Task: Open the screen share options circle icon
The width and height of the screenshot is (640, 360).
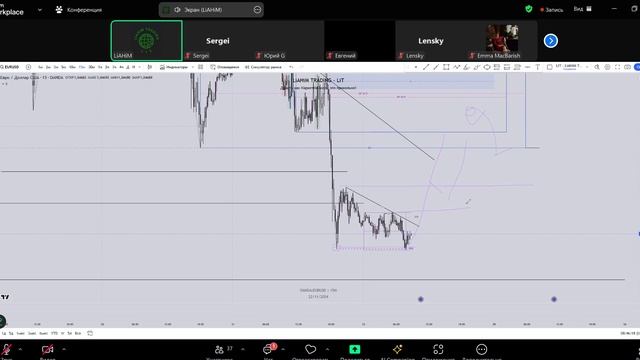Action: pyautogui.click(x=257, y=9)
